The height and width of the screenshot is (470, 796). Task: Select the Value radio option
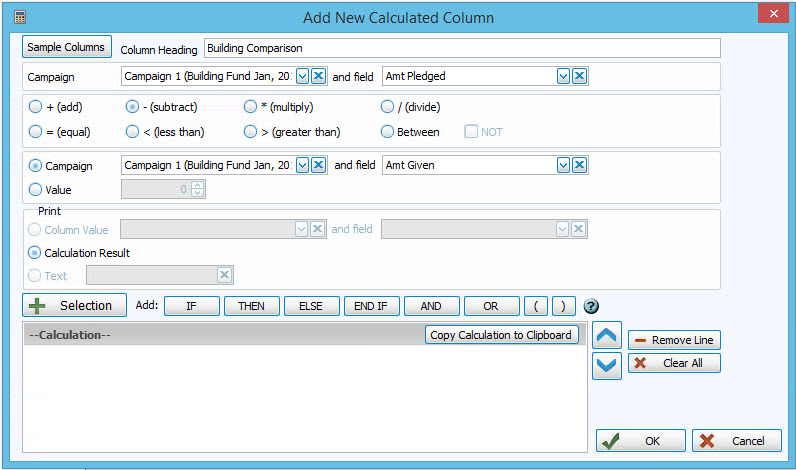36,190
